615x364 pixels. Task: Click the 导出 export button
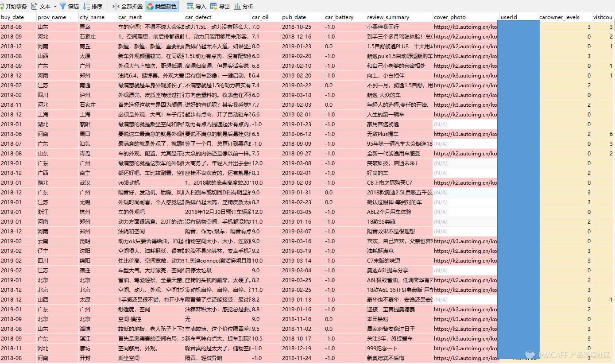220,6
